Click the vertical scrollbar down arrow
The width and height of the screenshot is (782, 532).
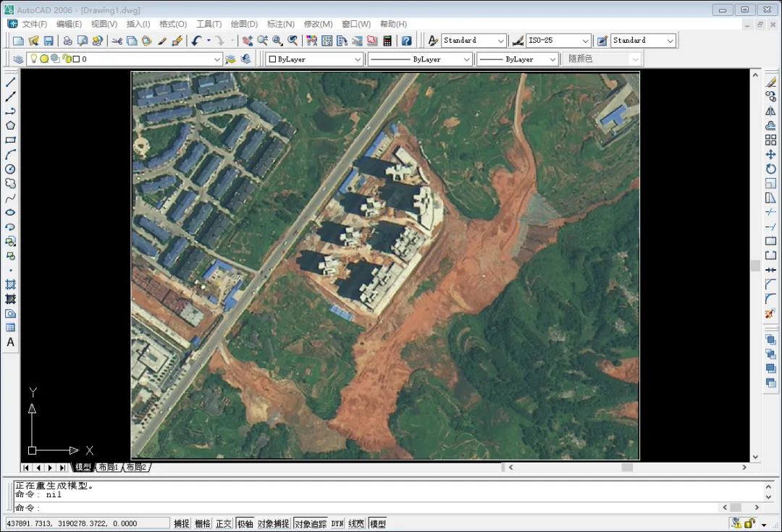point(755,457)
